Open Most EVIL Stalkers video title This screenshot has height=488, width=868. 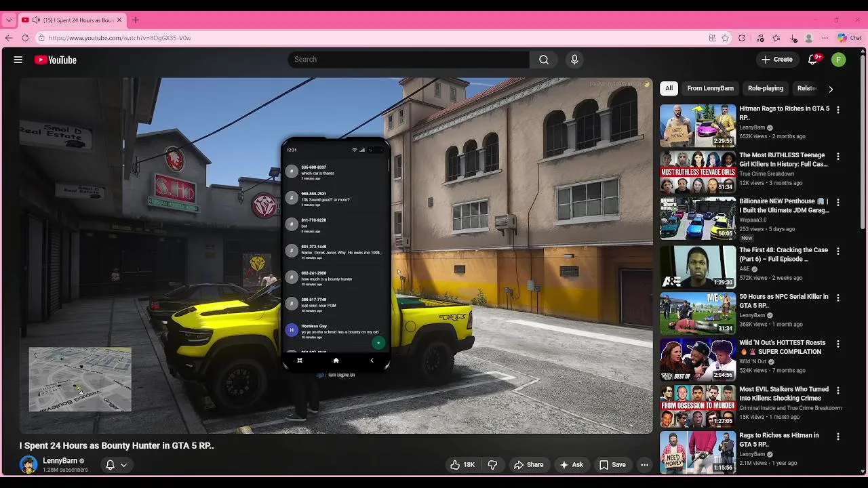[784, 394]
